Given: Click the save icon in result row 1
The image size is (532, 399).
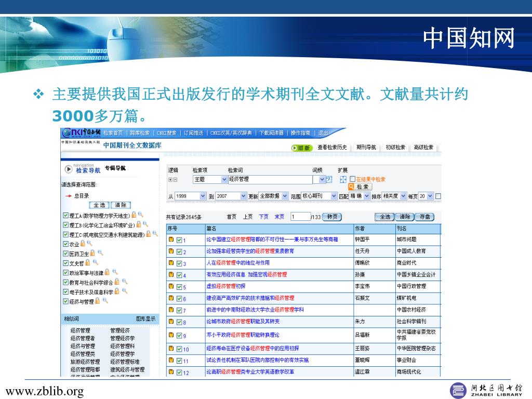Looking at the screenshot, I should tap(171, 240).
